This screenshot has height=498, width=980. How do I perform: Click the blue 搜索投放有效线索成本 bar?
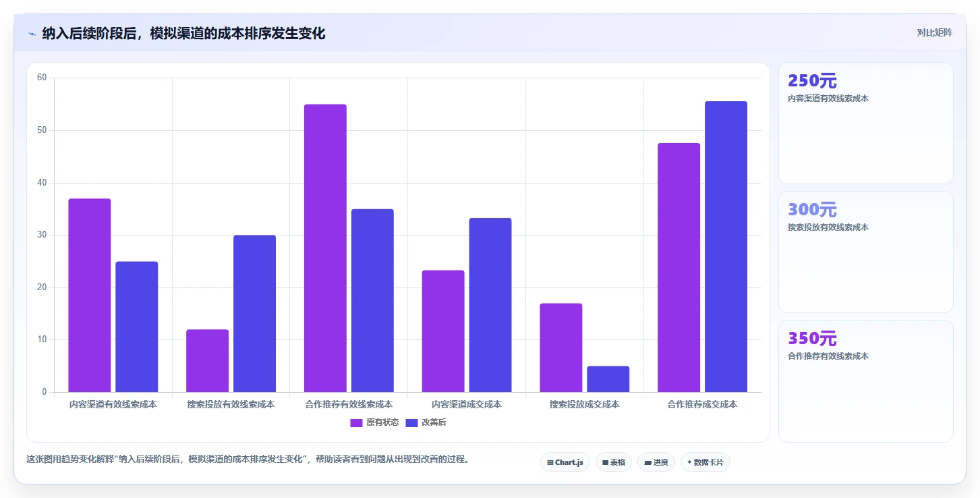pyautogui.click(x=254, y=314)
